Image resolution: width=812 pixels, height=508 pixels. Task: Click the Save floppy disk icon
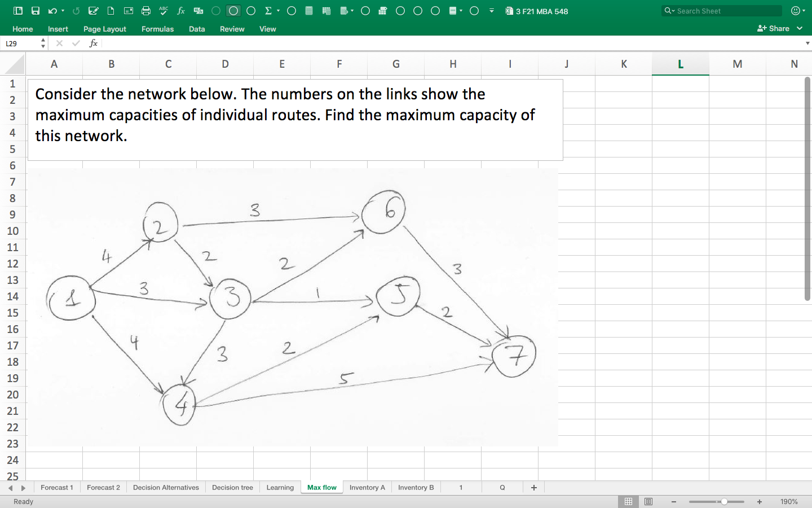36,11
